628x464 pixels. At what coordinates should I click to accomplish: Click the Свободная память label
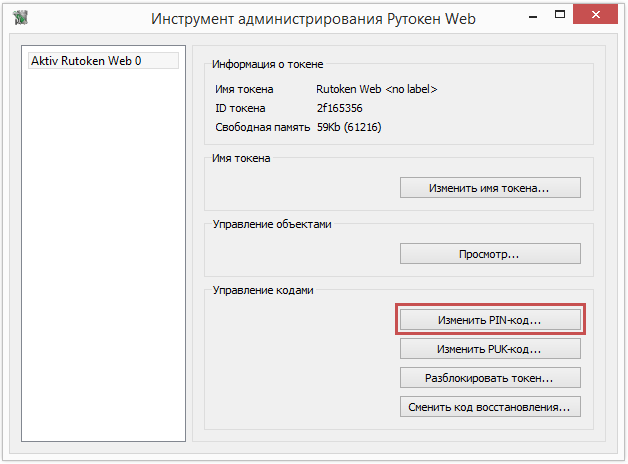262,127
